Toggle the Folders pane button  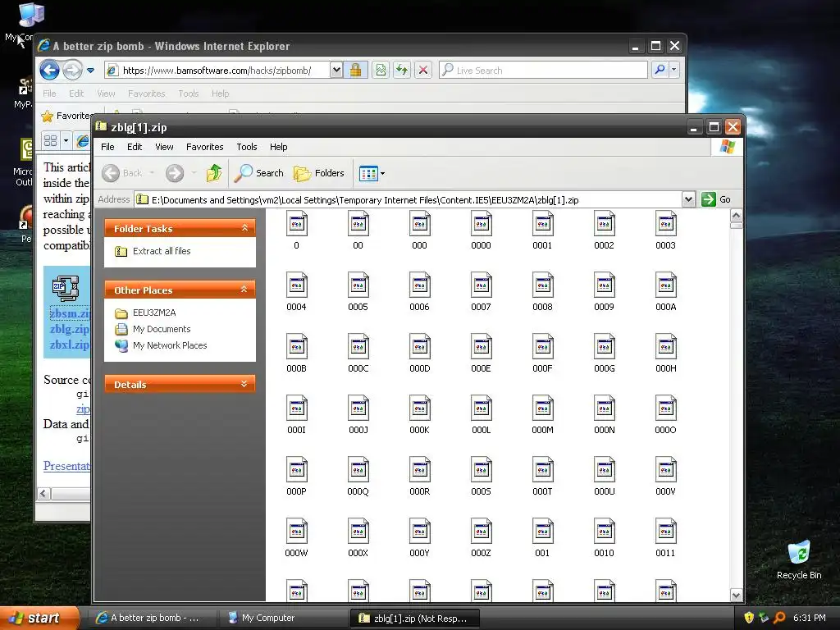[x=319, y=173]
